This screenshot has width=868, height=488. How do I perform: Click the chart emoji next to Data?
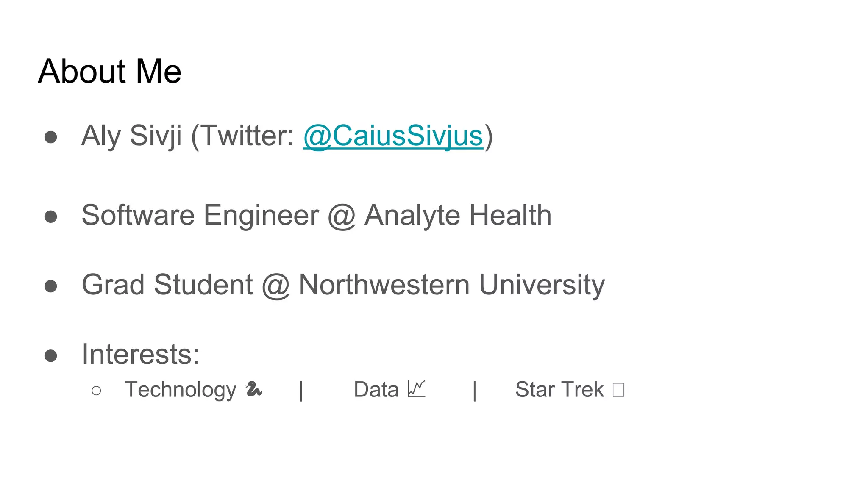coord(416,389)
